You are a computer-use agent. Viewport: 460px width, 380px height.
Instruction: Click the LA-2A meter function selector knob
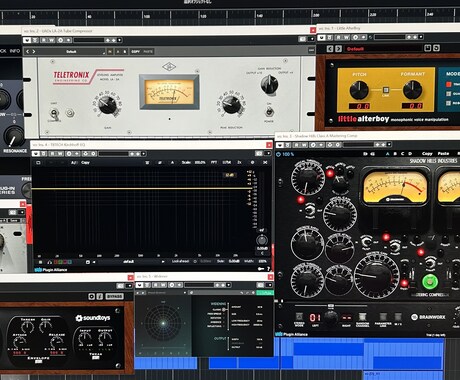pos(269,84)
